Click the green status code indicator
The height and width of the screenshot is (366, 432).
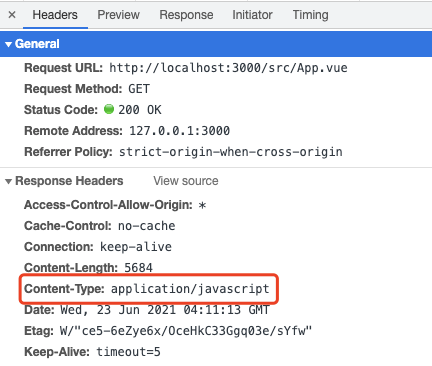[109, 109]
